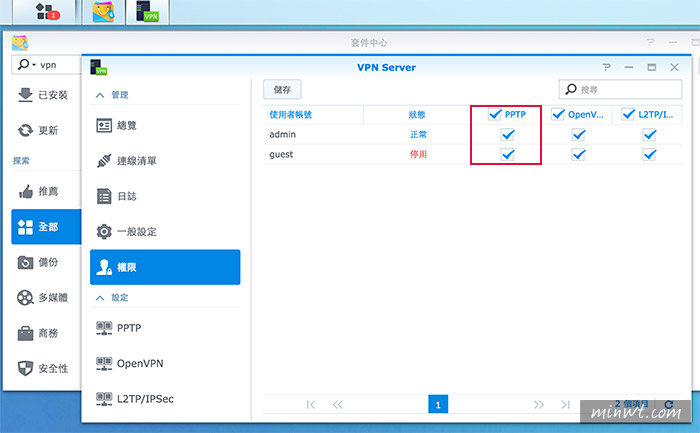
Task: Toggle OpenVPN checkbox for admin
Action: (579, 134)
